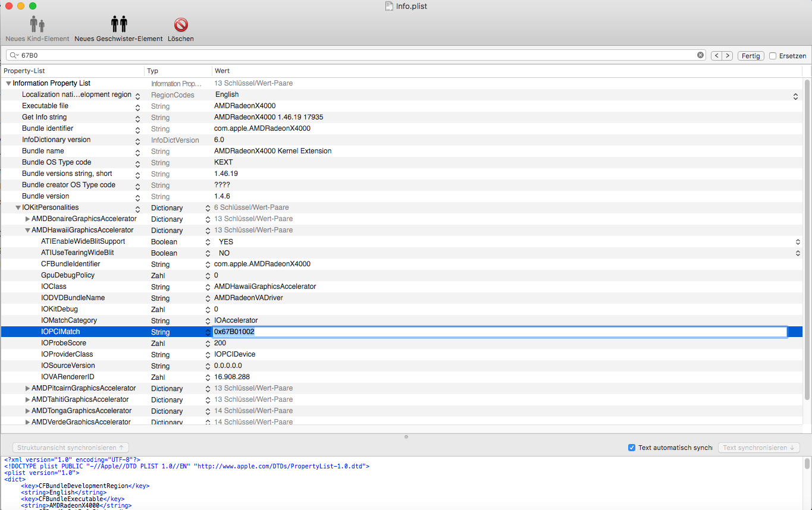Expand the AMDTahitiGraphicsAccelerator dictionary
Screen dimensions: 812x510
coord(28,400)
